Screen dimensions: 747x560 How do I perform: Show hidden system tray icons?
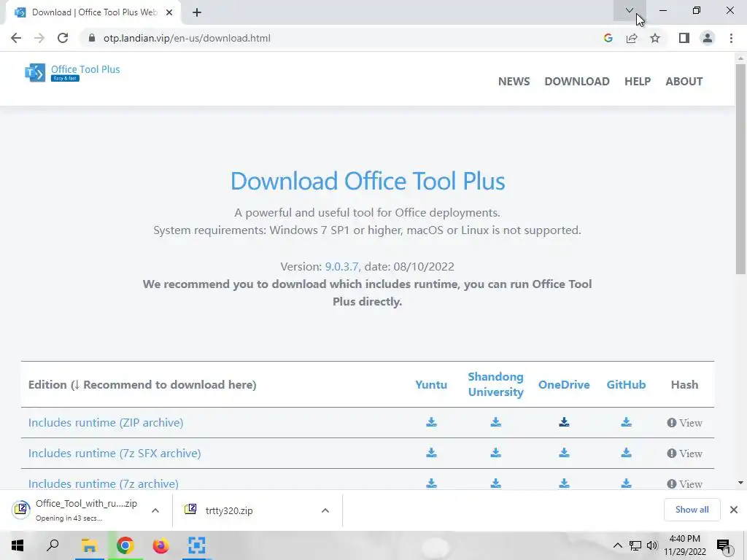(617, 545)
